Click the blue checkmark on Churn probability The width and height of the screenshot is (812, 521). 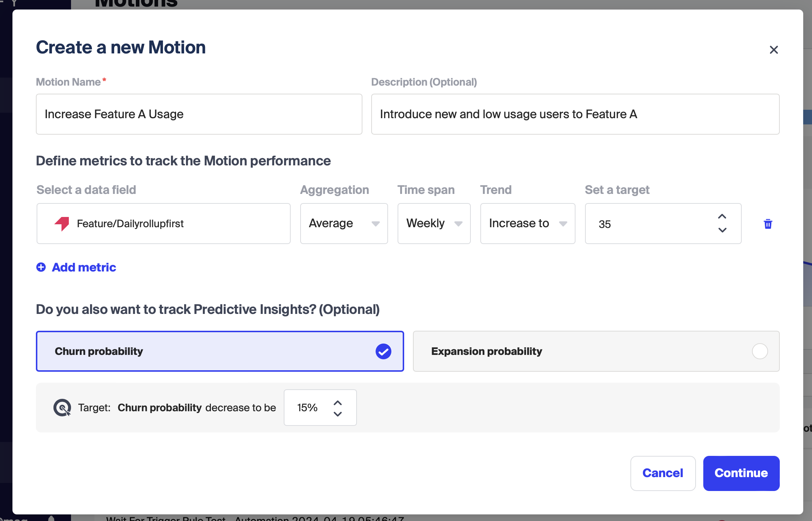(x=383, y=351)
